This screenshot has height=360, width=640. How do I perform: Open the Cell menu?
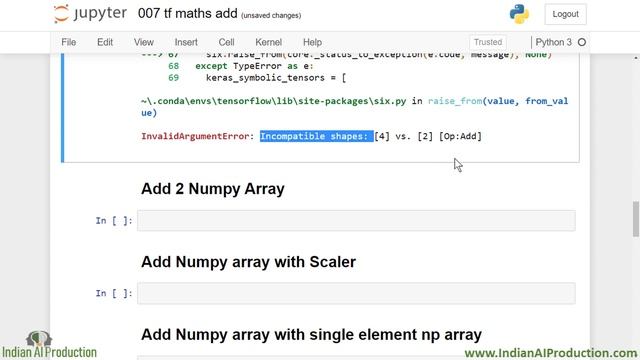(227, 42)
